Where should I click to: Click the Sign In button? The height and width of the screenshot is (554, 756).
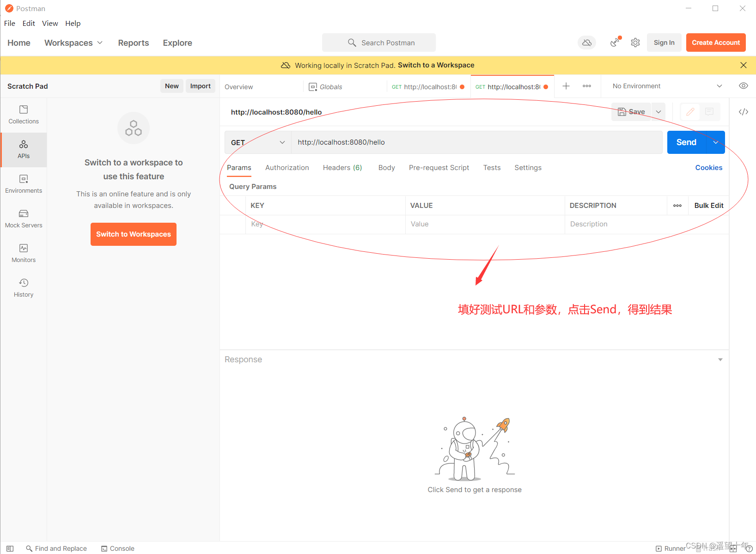(664, 43)
